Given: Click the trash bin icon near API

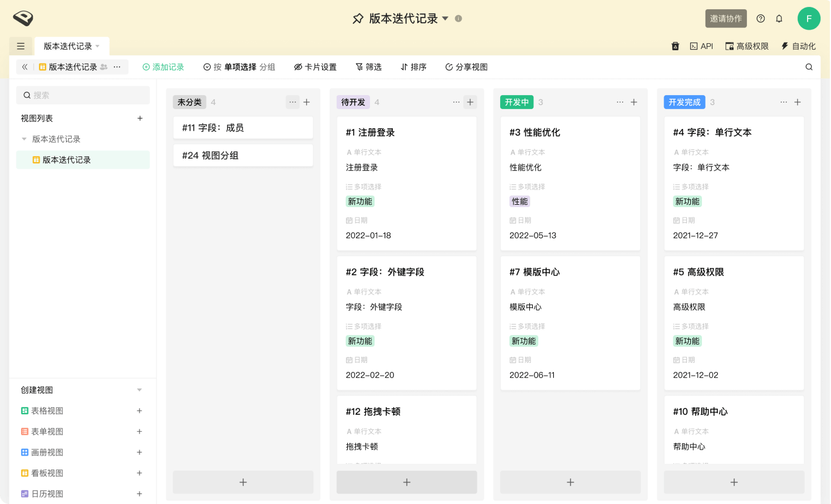Looking at the screenshot, I should click(x=675, y=46).
